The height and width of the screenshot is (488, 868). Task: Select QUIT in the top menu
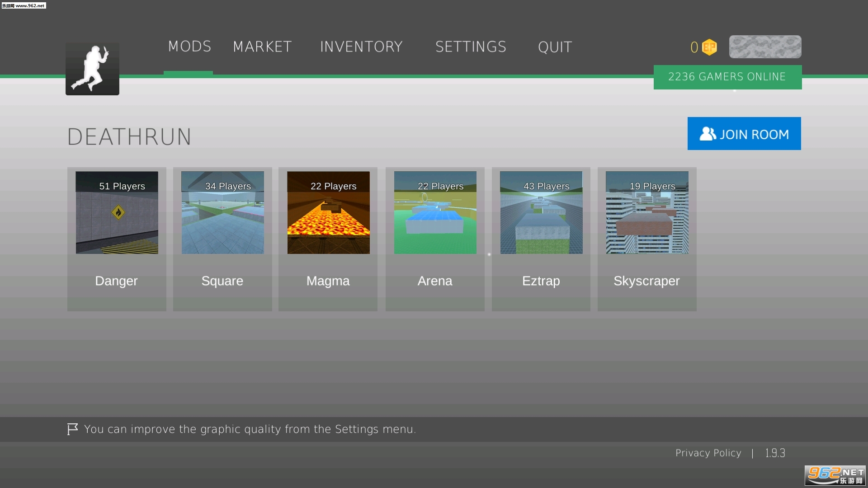point(555,47)
